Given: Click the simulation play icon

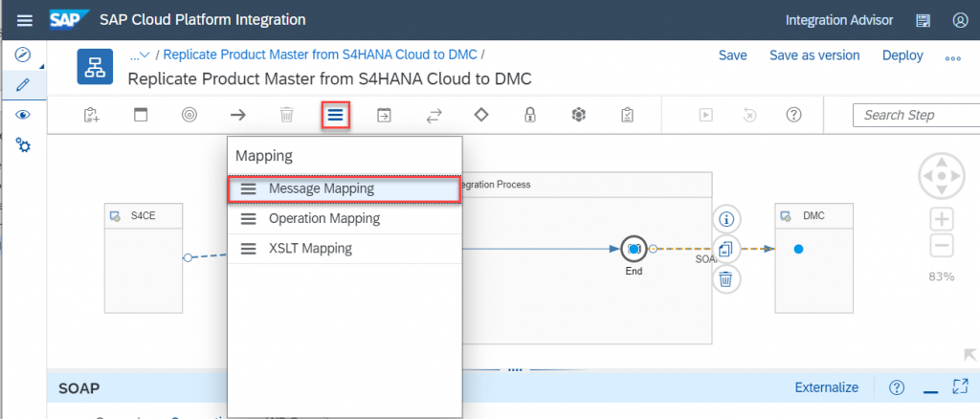Looking at the screenshot, I should 706,115.
